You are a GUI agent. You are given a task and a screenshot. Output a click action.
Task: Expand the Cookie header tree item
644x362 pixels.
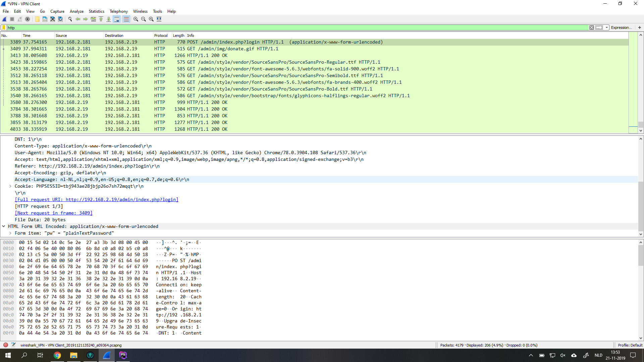click(10, 186)
